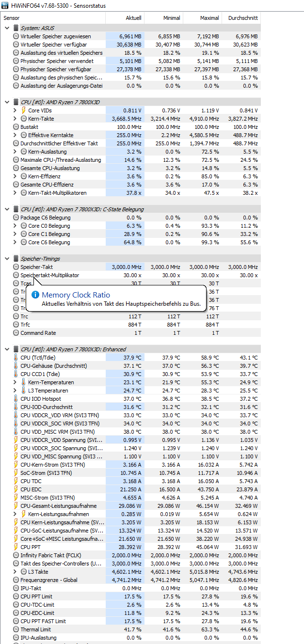Collapse the Speicher-Timings section
Image resolution: width=304 pixels, height=644 pixels.
pyautogui.click(x=7, y=259)
